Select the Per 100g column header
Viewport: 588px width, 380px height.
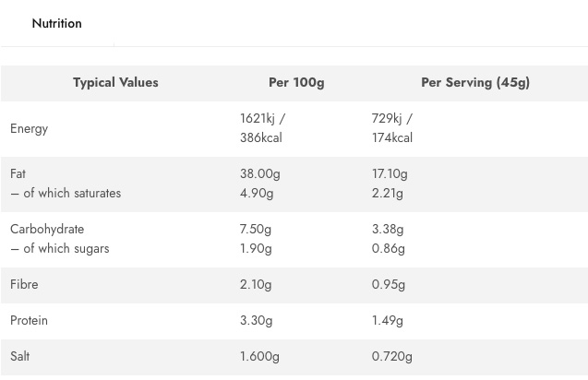(x=295, y=82)
